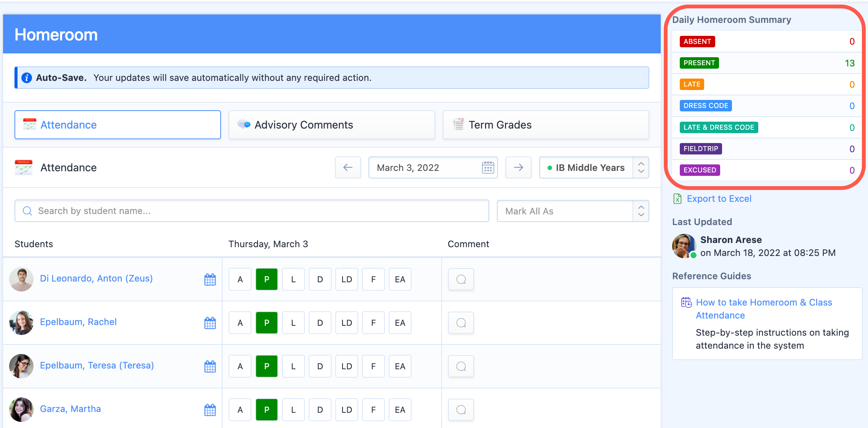Switch to the Advisory Comments tab
Viewport: 868px width, 428px height.
[x=332, y=125]
